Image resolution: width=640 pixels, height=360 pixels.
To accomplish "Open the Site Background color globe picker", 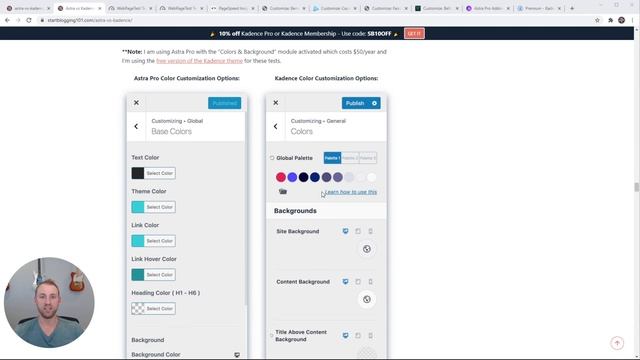I will (x=367, y=249).
